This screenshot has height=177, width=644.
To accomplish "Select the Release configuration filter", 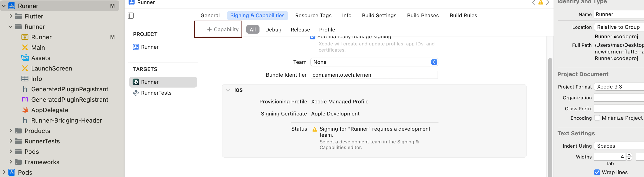I will (300, 30).
